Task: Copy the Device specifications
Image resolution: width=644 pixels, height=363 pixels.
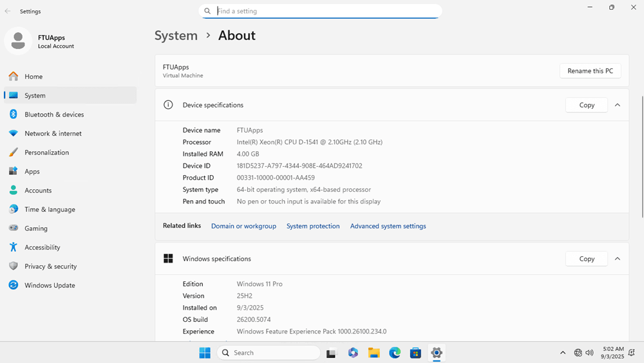Action: click(x=586, y=105)
